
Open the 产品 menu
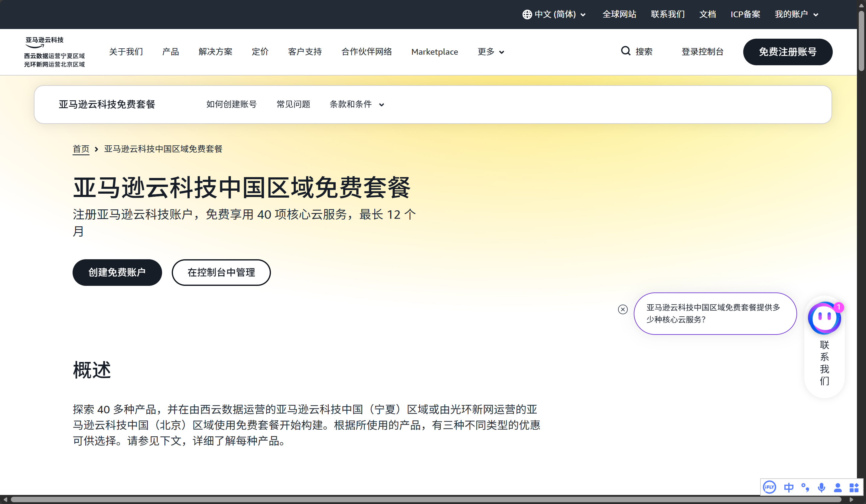click(171, 52)
